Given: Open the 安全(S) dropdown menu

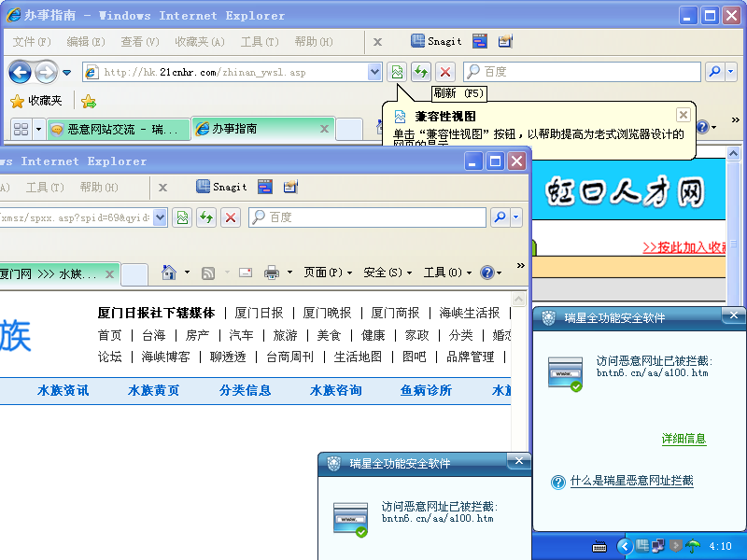Looking at the screenshot, I should pos(388,273).
